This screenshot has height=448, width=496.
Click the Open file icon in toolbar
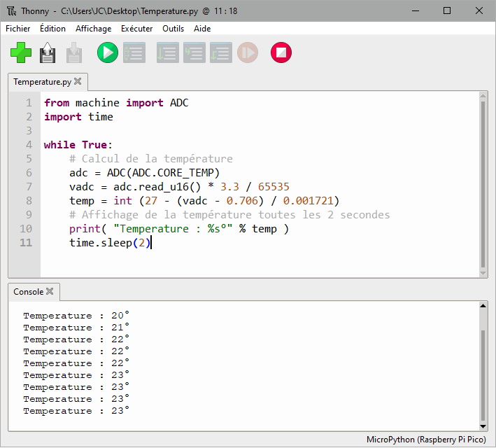(48, 52)
